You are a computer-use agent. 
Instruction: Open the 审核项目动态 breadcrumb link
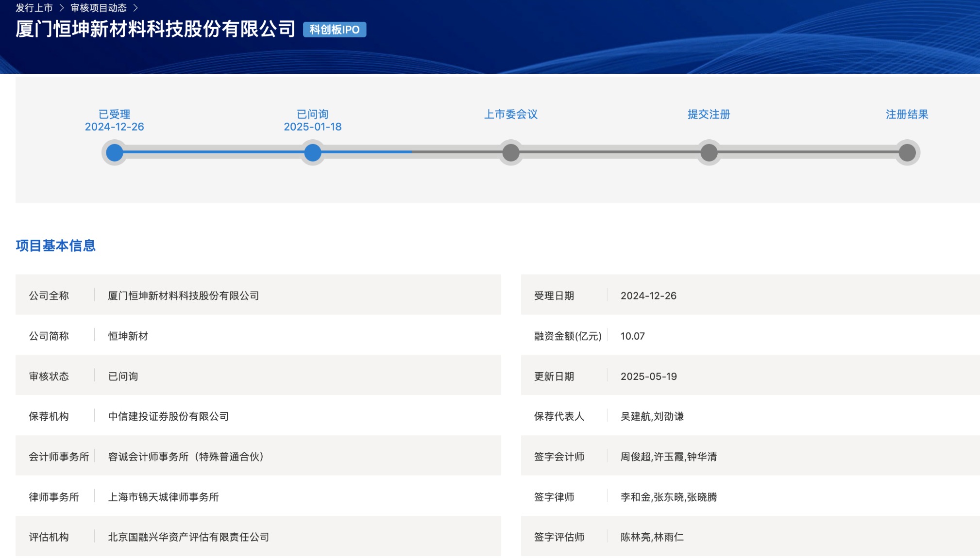click(x=99, y=8)
